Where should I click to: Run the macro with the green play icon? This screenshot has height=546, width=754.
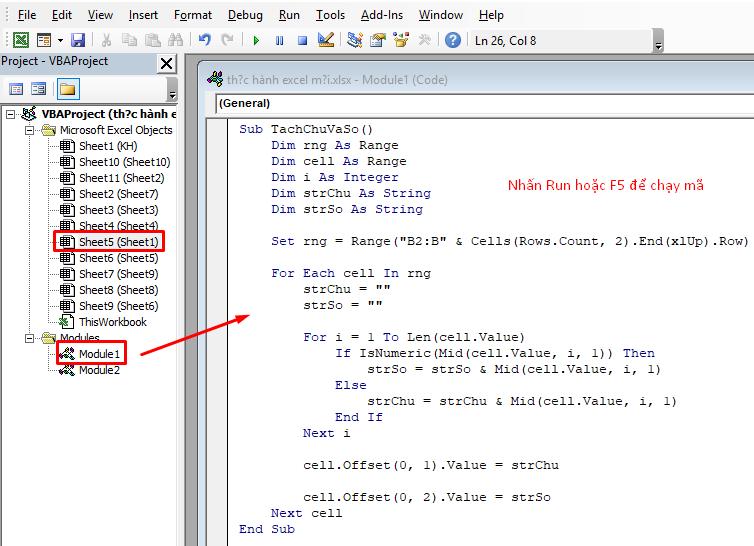(x=256, y=40)
